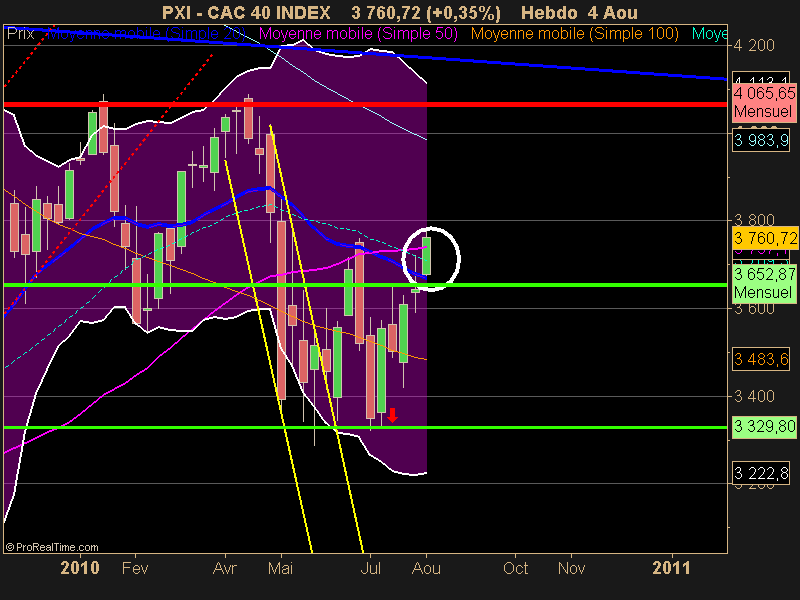Select the cyan 3 983,9 price tag
The image size is (800, 600).
click(761, 140)
